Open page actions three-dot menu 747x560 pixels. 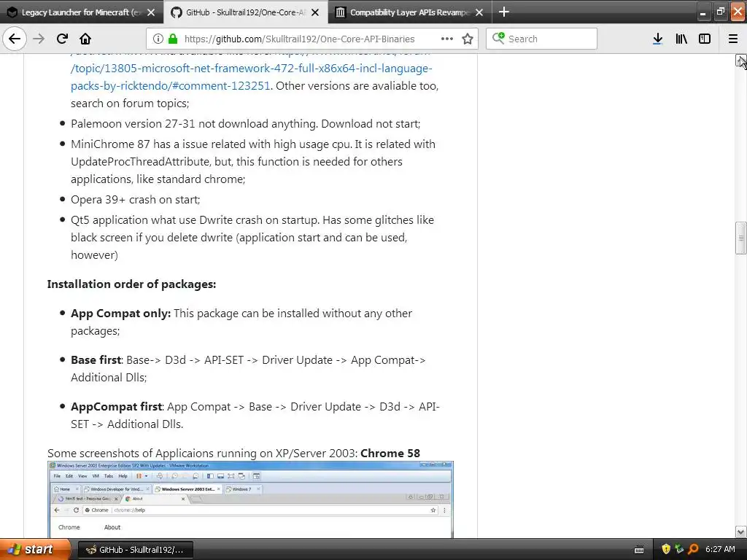(x=447, y=39)
